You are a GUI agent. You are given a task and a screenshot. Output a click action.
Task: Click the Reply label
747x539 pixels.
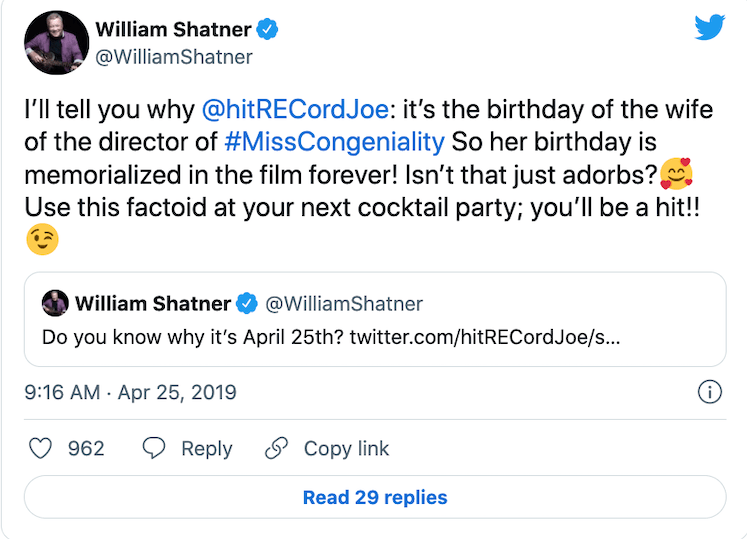point(207,449)
